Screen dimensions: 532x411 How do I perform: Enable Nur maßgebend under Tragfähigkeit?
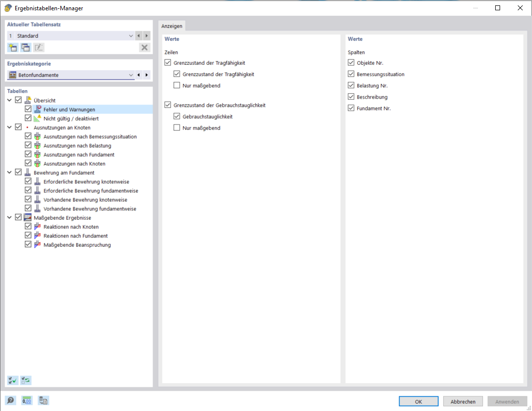[177, 85]
